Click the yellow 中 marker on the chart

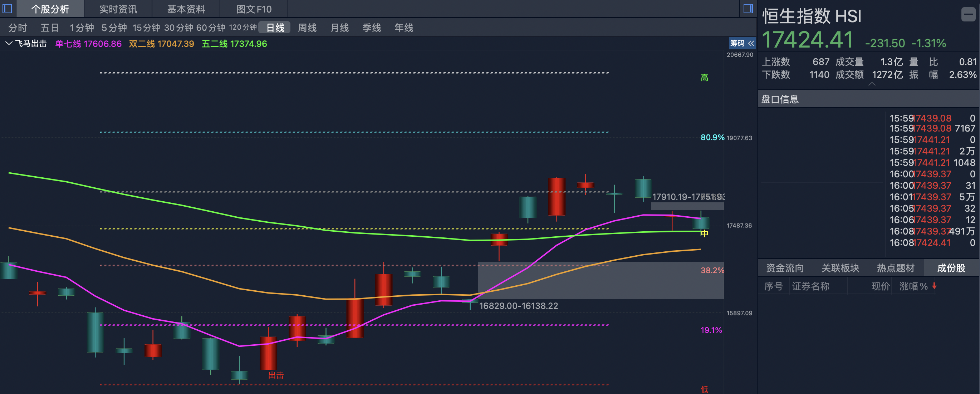pyautogui.click(x=705, y=234)
